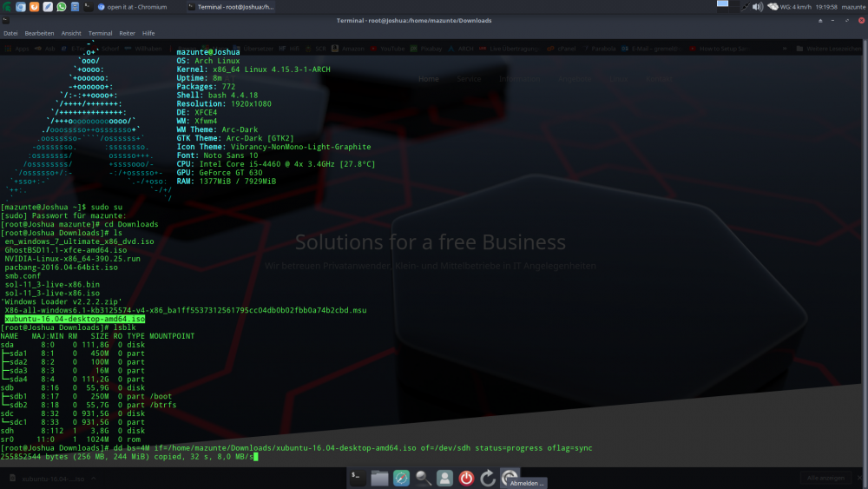Click the dd command line text
This screenshot has height=489, width=868.
352,448
